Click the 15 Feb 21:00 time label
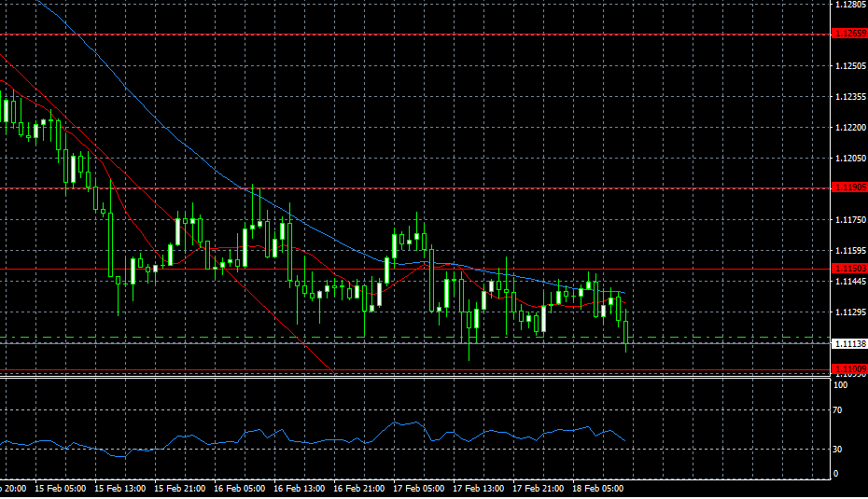The width and height of the screenshot is (868, 499). point(180,489)
